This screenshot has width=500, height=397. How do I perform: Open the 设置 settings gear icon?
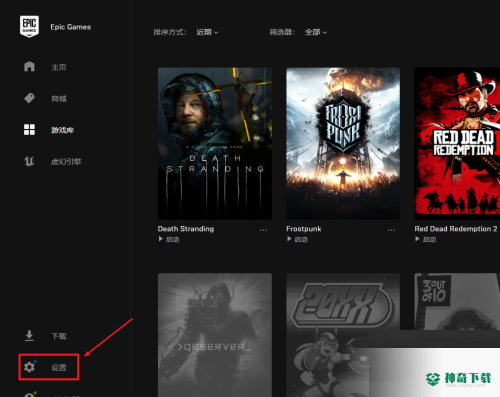[29, 367]
